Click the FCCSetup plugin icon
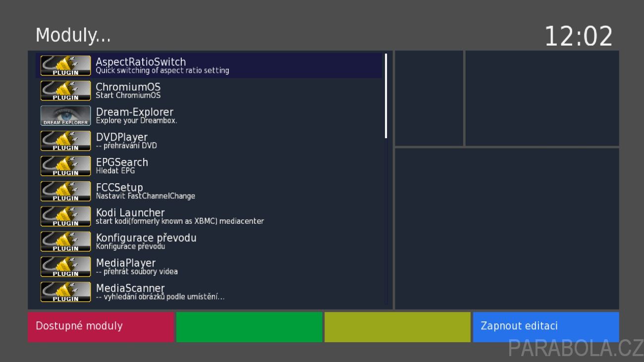 [x=66, y=191]
